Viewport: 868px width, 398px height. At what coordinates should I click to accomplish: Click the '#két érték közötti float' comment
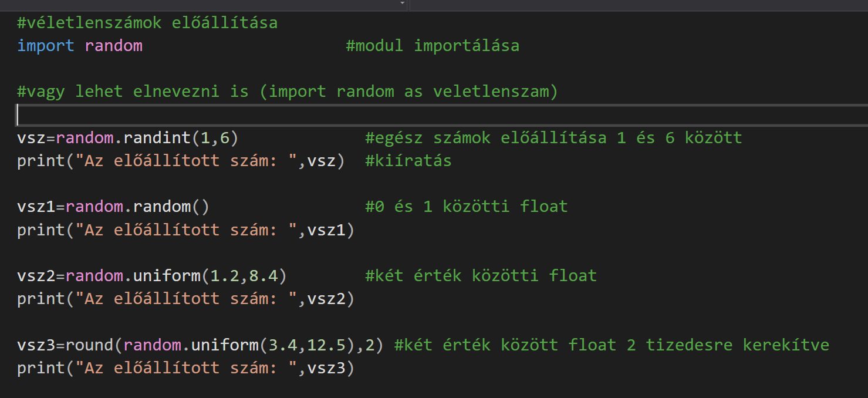(x=481, y=276)
